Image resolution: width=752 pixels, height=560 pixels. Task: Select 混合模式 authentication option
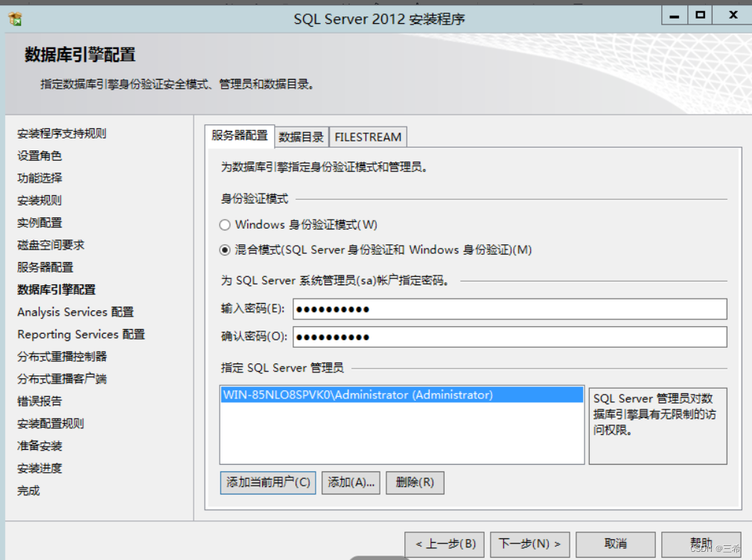click(x=225, y=251)
